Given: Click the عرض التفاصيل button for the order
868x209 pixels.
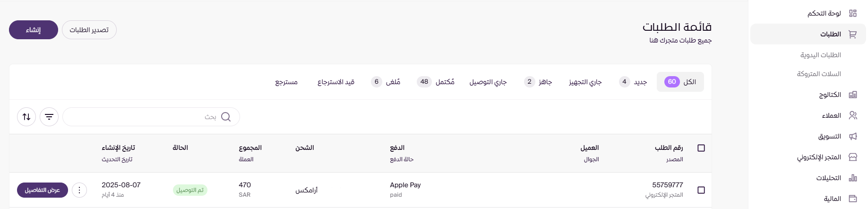Looking at the screenshot, I should tap(43, 190).
